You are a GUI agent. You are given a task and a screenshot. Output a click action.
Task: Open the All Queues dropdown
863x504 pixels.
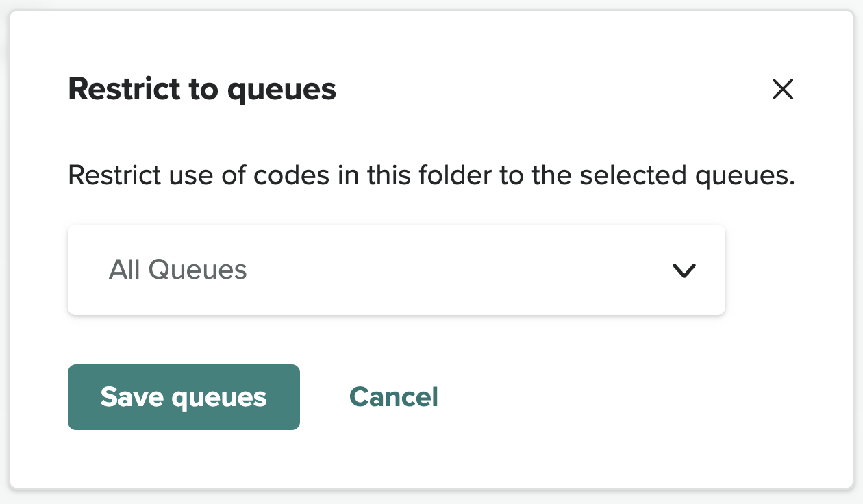coord(396,270)
